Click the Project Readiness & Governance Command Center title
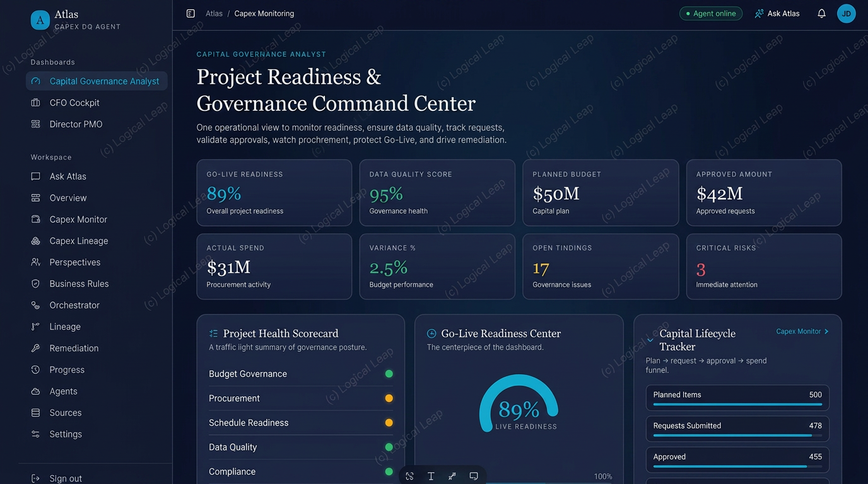Screen dimensions: 868x484 tap(336, 90)
